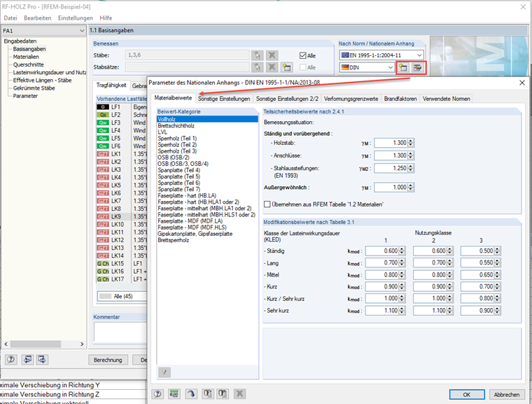Screen dimensions: 532x404
Task: Enable Übernehmen aus RFEM Tabelle checkbox
Action: tap(267, 204)
